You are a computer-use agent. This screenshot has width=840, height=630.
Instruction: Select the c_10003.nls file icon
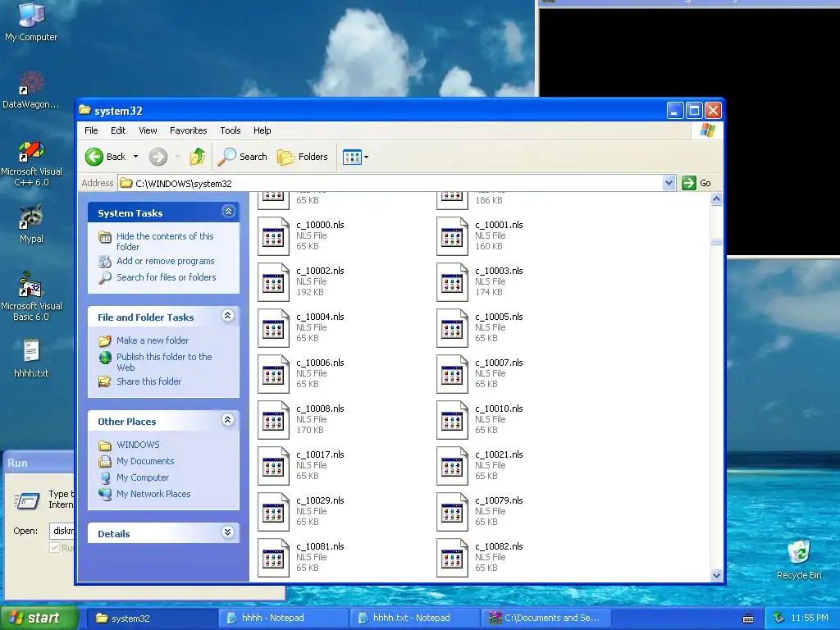click(x=452, y=282)
